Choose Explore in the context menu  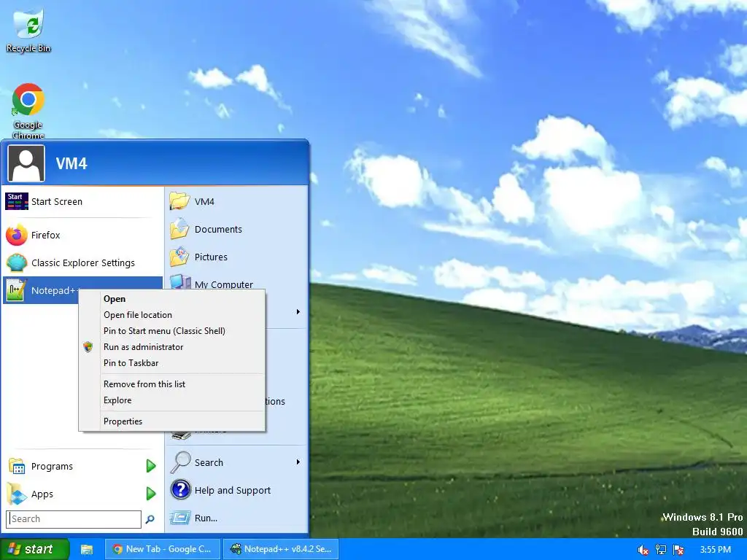point(172,400)
